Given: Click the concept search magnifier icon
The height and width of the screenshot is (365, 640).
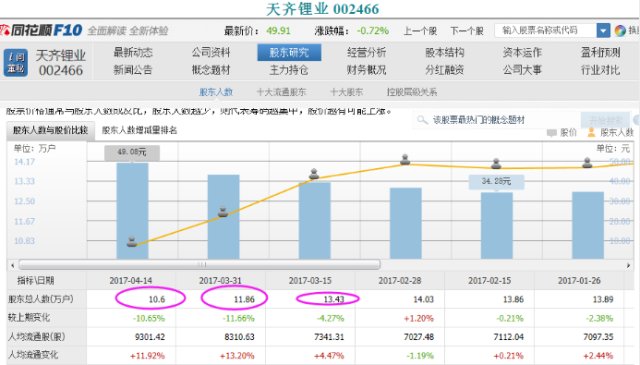Looking at the screenshot, I should coord(422,120).
